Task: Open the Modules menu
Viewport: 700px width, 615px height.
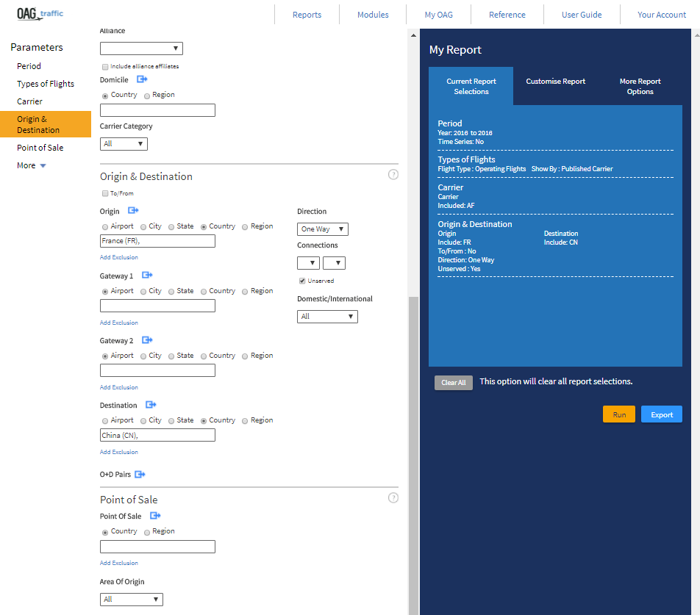Action: click(374, 15)
